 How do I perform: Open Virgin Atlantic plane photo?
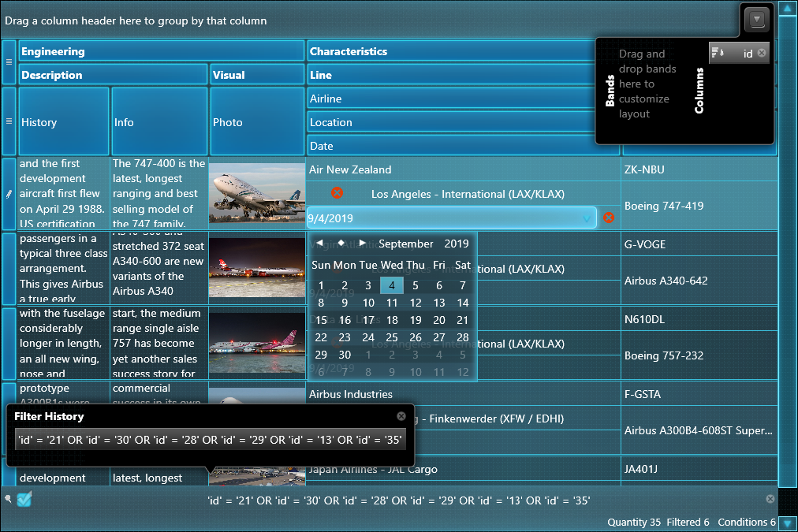pyautogui.click(x=257, y=267)
